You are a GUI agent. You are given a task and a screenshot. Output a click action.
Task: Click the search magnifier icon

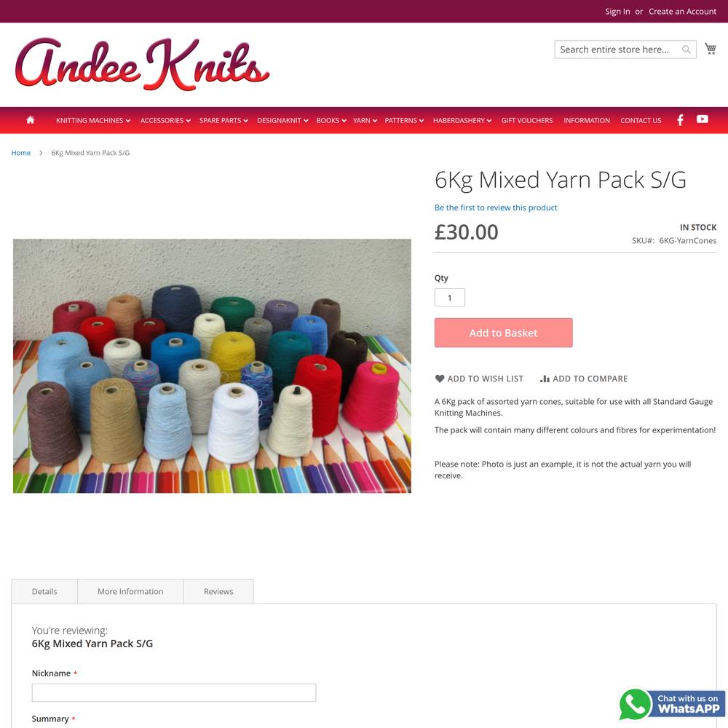(x=686, y=50)
